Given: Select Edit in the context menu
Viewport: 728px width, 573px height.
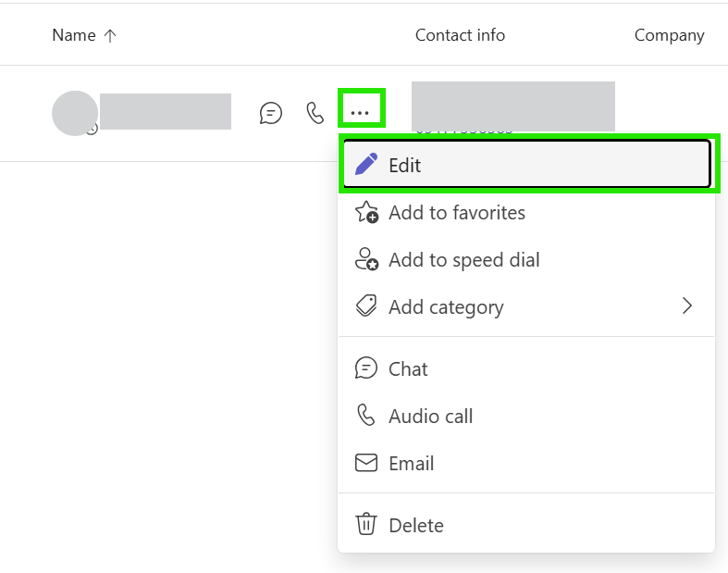Looking at the screenshot, I should click(526, 165).
